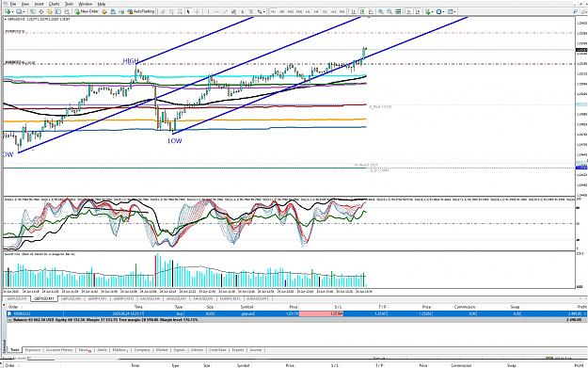Select the horizontal line drawing tool
This screenshot has height=368, width=588.
[216, 11]
